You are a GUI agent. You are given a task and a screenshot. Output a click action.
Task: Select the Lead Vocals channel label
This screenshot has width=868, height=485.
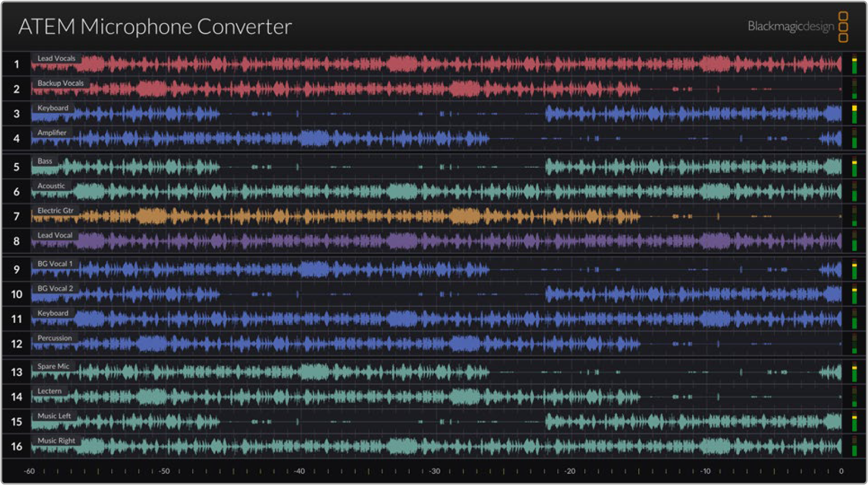[x=56, y=58]
